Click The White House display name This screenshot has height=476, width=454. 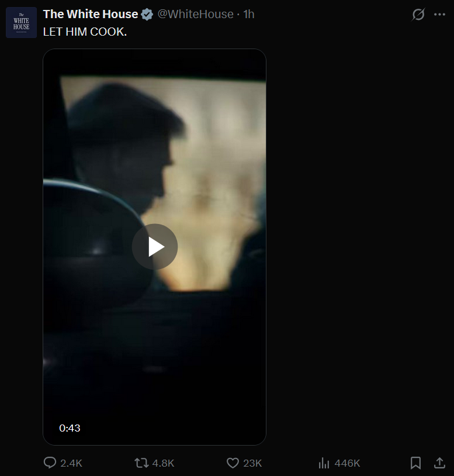tap(91, 14)
